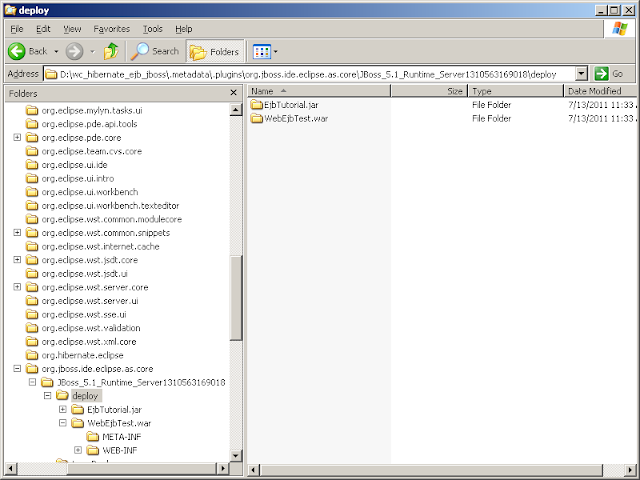
Task: Click the Forward navigation arrow icon
Action: coord(74,51)
